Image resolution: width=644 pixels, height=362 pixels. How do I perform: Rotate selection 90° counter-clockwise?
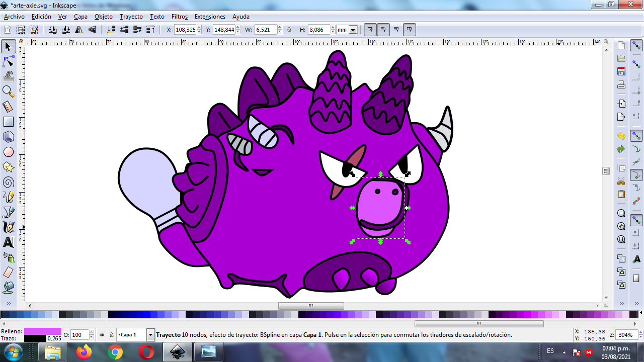tap(53, 30)
